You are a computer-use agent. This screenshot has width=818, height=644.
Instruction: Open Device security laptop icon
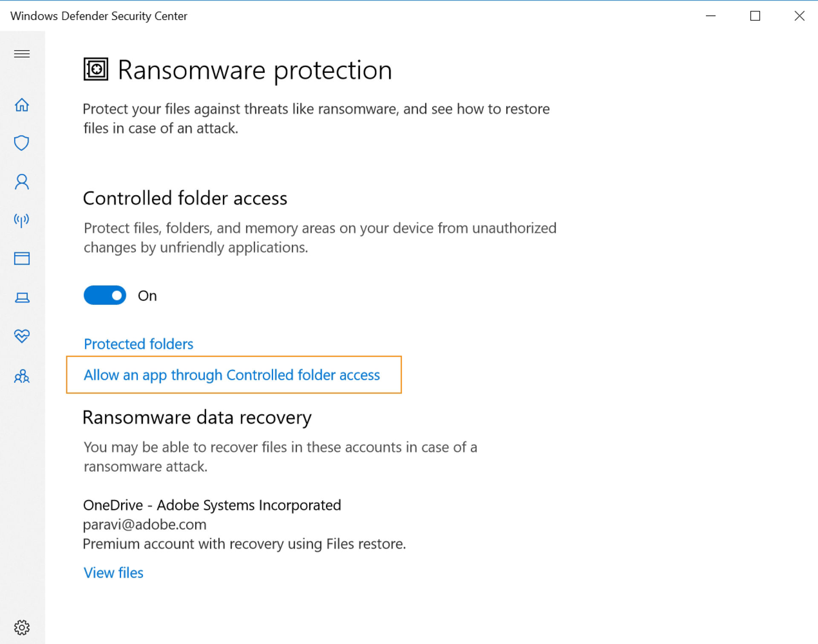(22, 297)
